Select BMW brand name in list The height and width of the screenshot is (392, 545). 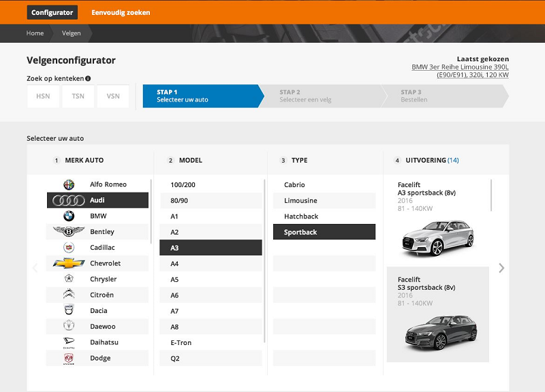(98, 216)
